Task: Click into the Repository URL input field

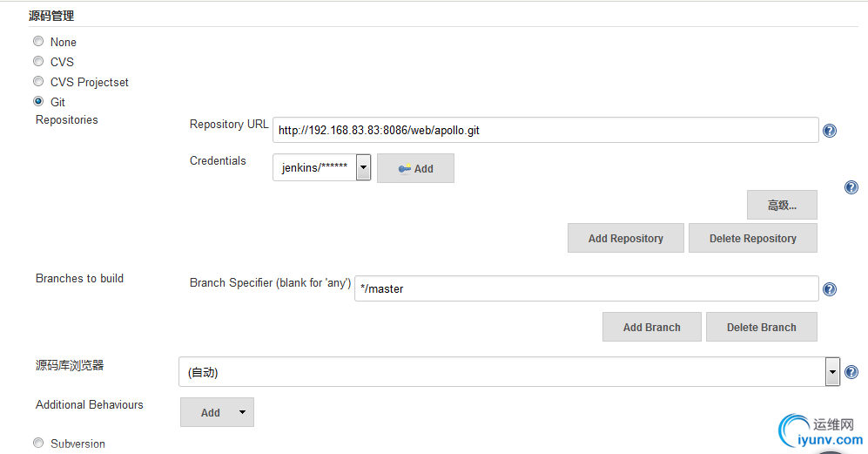Action: coord(545,130)
